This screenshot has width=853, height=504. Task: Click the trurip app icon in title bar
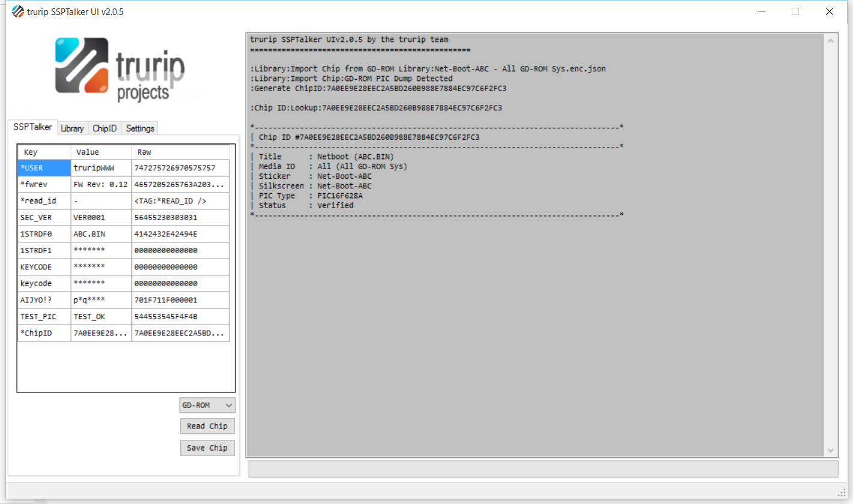click(x=18, y=11)
